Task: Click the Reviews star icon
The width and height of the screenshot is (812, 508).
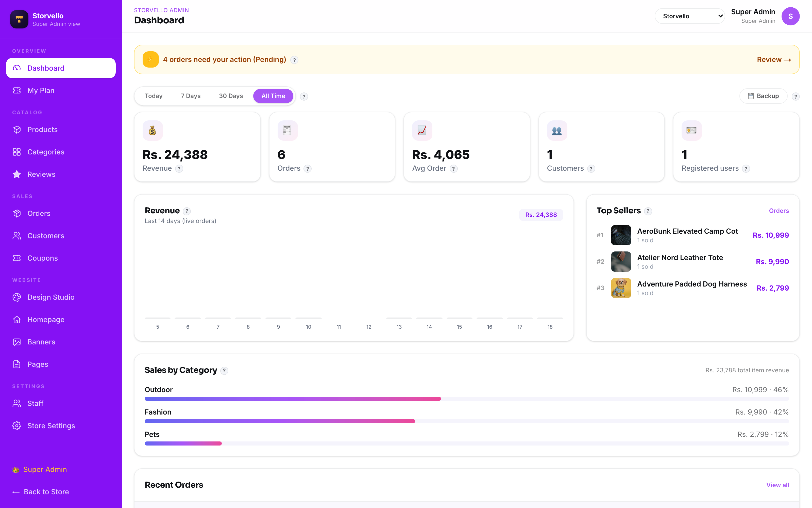Action: pyautogui.click(x=17, y=174)
